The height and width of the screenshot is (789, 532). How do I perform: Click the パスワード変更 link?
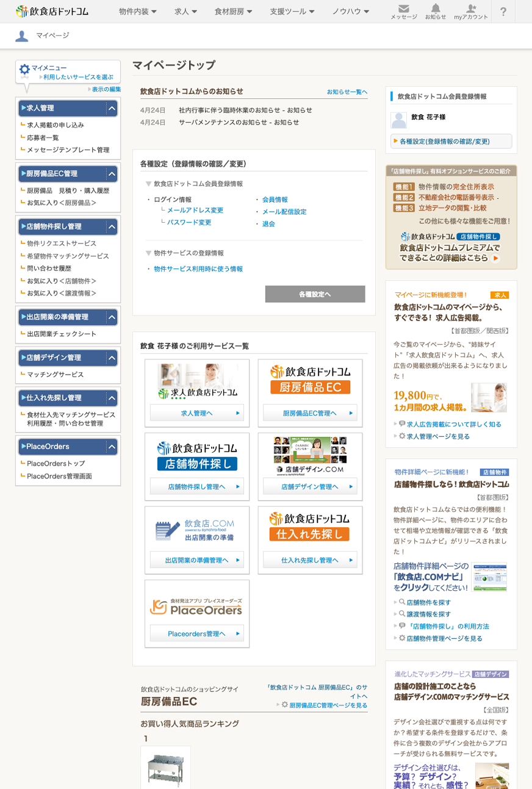click(189, 223)
